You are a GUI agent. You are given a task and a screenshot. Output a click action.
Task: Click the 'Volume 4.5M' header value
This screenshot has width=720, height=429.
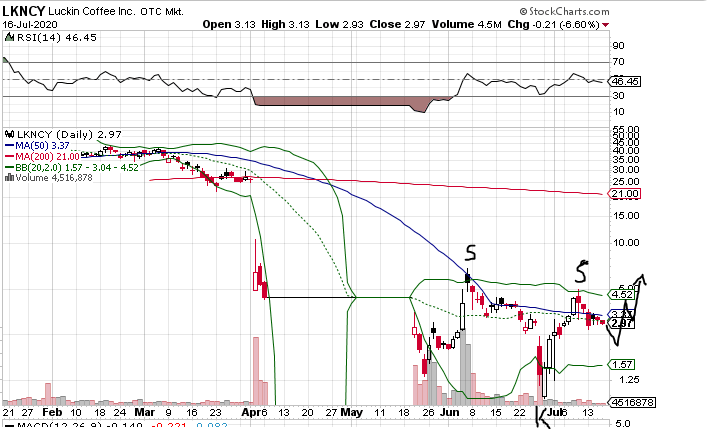[x=467, y=24]
